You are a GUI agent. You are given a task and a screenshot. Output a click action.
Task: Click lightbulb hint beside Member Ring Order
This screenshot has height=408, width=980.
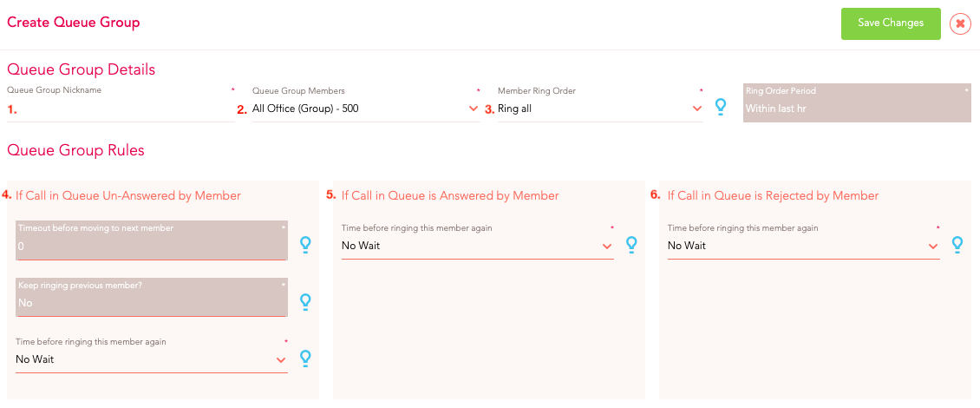pyautogui.click(x=720, y=107)
